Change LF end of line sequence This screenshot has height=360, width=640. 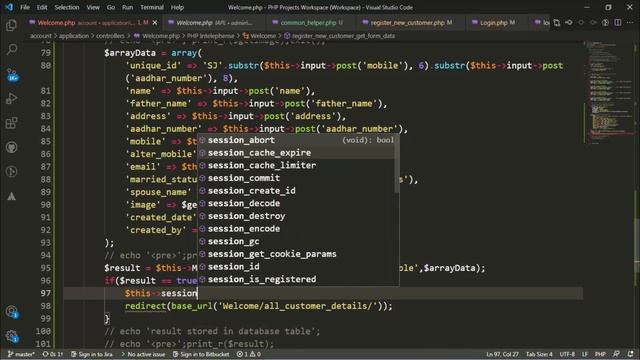click(585, 354)
